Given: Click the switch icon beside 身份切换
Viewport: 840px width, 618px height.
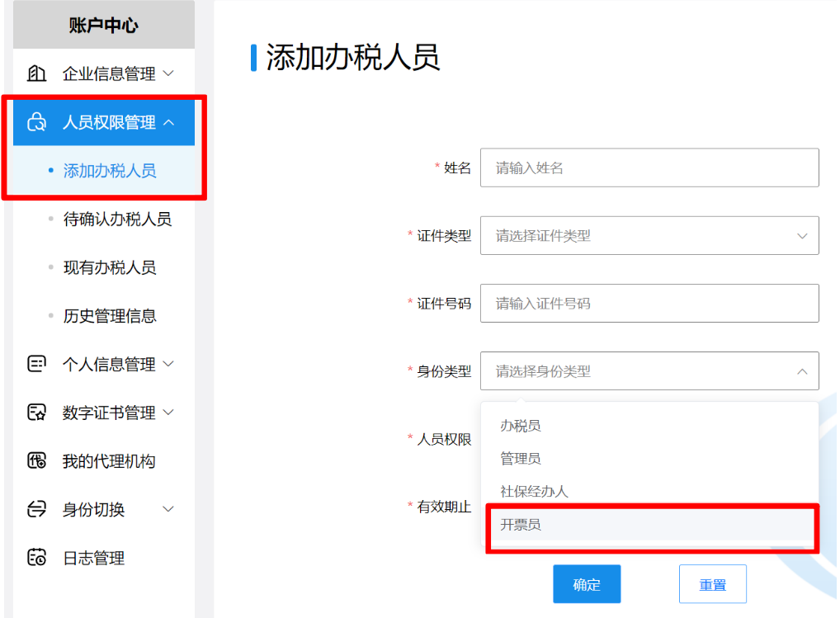Looking at the screenshot, I should pyautogui.click(x=36, y=509).
